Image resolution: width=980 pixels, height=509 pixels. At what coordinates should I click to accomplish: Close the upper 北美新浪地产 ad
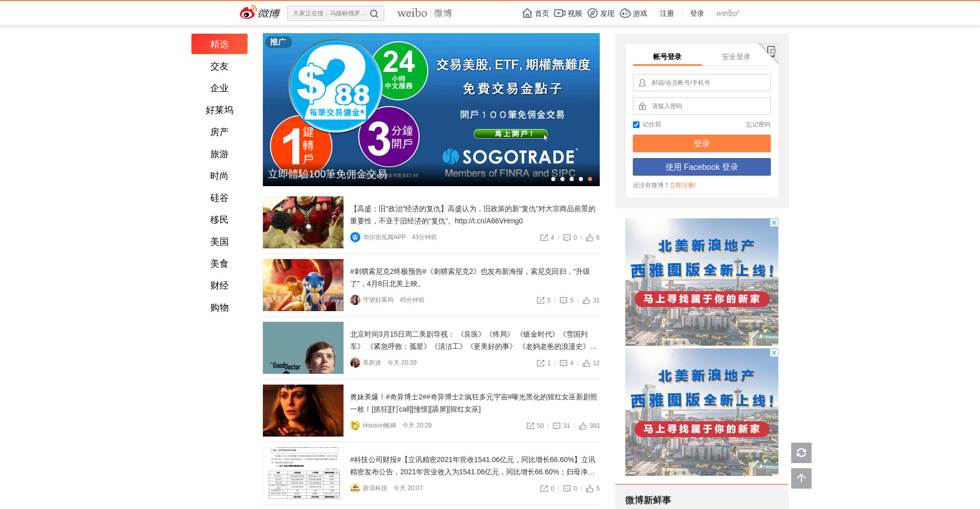[x=774, y=222]
